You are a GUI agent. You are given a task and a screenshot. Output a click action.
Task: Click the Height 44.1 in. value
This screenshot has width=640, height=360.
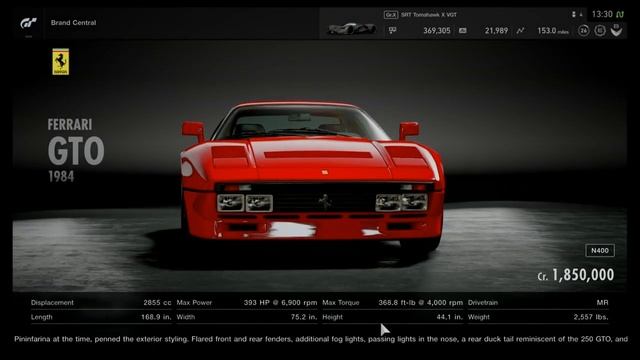click(449, 317)
